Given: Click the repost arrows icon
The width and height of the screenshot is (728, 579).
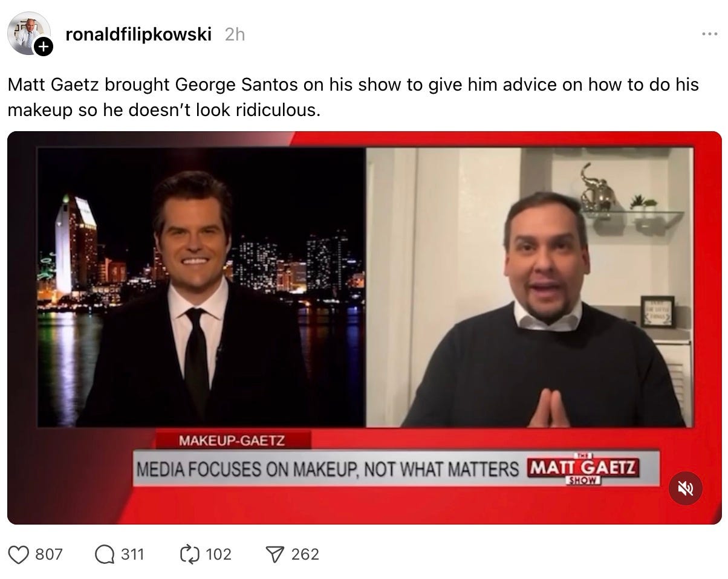Looking at the screenshot, I should (x=190, y=554).
